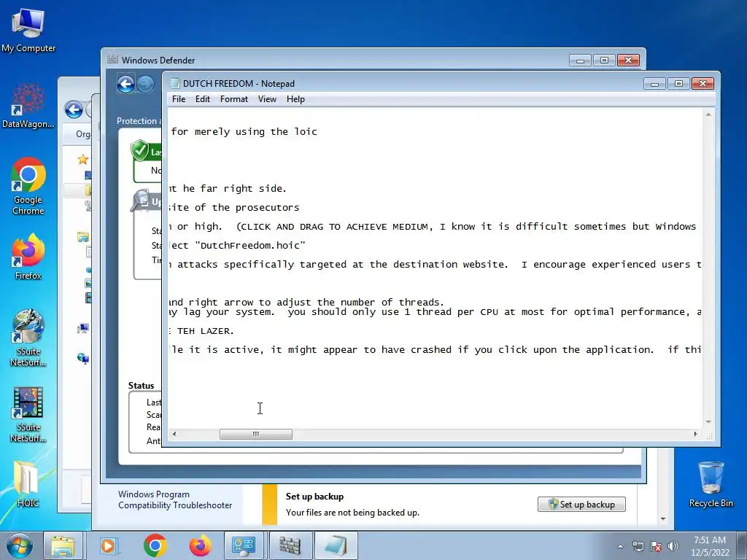The height and width of the screenshot is (560, 747).
Task: Maximize the Windows Defender window
Action: point(604,61)
